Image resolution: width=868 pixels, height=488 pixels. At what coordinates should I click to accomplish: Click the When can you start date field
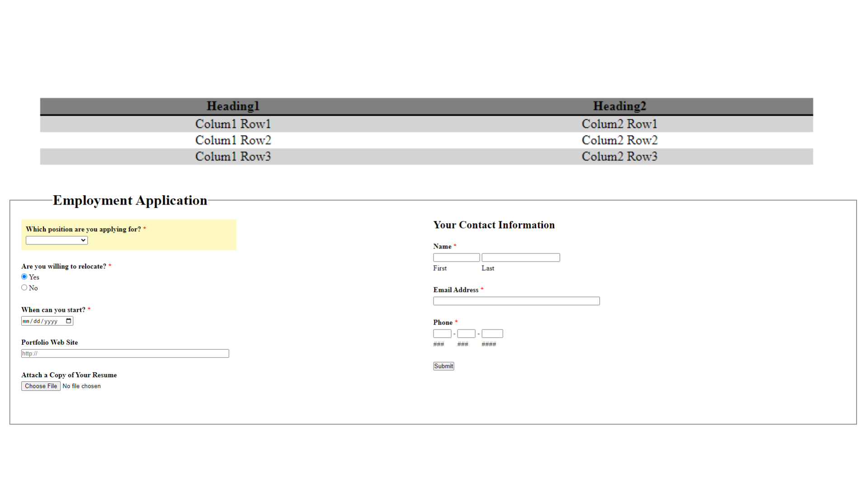point(47,321)
